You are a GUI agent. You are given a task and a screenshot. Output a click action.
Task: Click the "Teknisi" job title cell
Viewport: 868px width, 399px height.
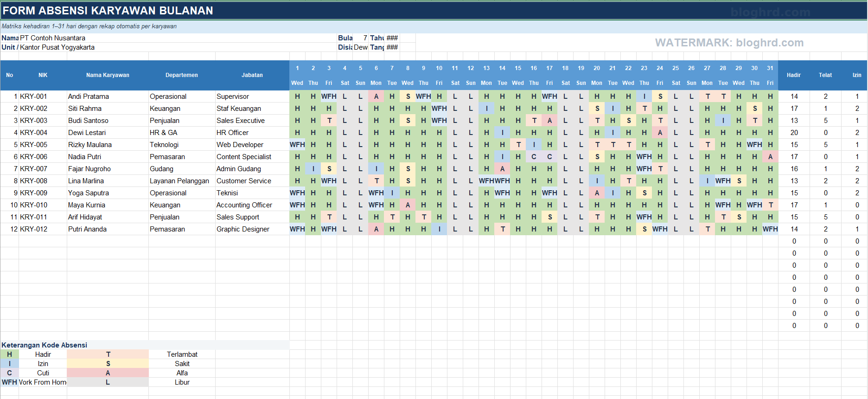(252, 193)
